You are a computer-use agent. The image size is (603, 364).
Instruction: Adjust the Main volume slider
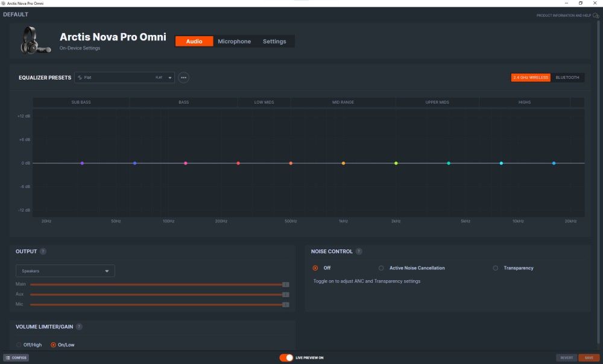click(x=160, y=284)
